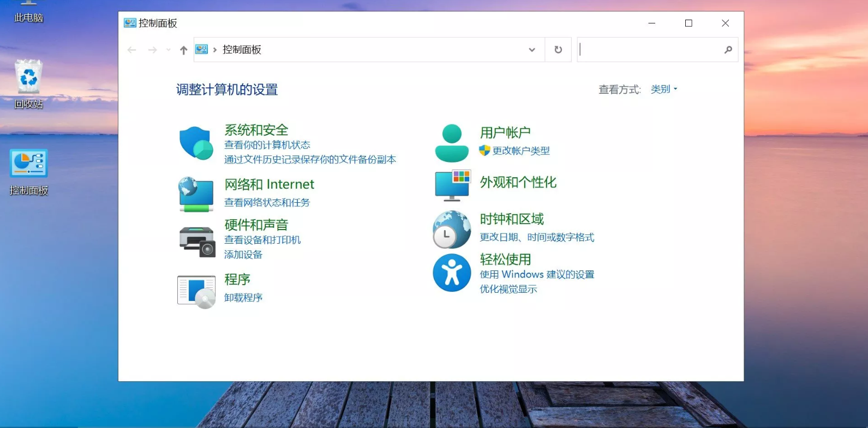The image size is (868, 428).
Task: Click 更改日期、时间或数字格式 link
Action: click(537, 237)
